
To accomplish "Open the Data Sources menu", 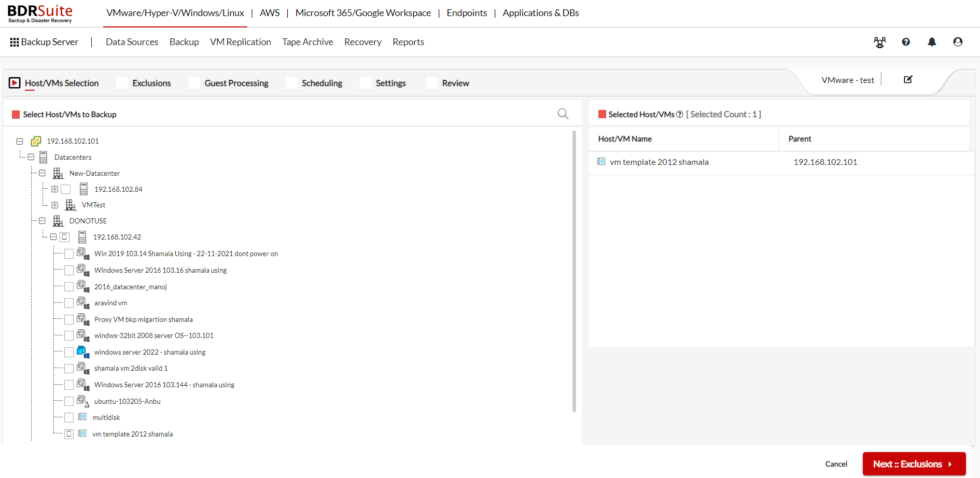I will click(x=132, y=42).
